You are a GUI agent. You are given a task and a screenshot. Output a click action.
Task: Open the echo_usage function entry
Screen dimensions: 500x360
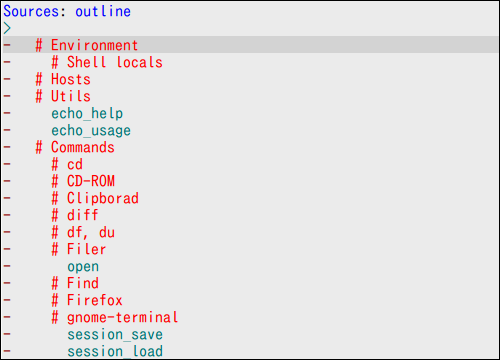(91, 130)
